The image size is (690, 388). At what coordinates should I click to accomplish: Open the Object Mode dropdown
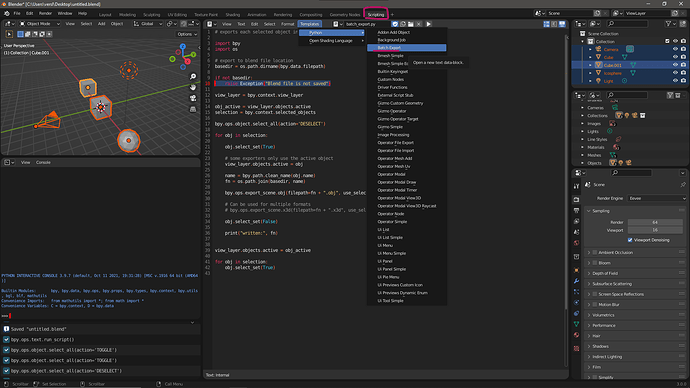[39, 24]
